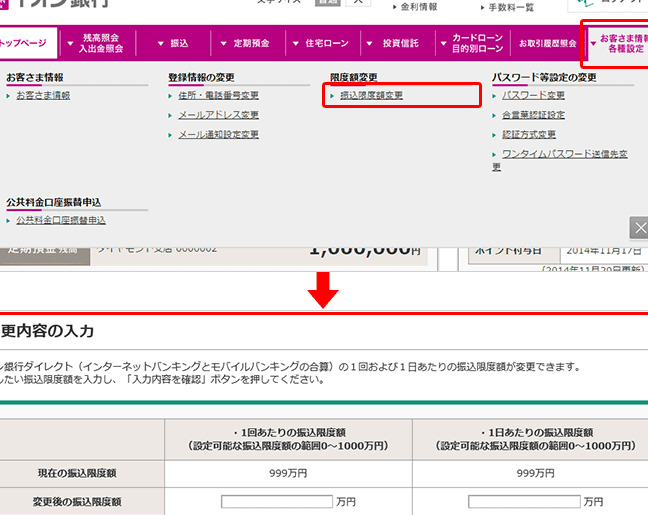Open the 合言葉認証設定 link

tap(533, 115)
